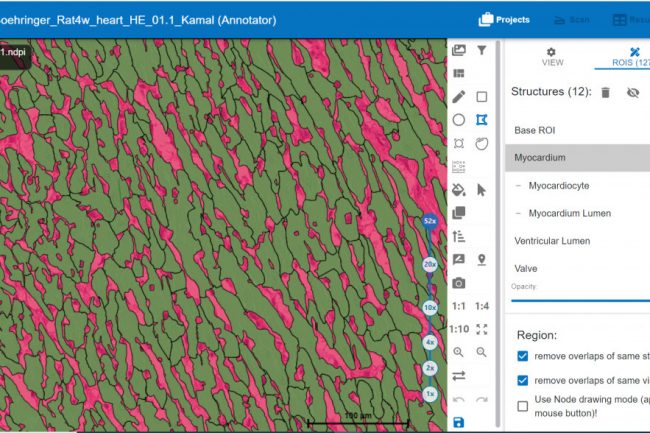Click the grid pattern annotation tool
This screenshot has width=650, height=433.
point(458,167)
